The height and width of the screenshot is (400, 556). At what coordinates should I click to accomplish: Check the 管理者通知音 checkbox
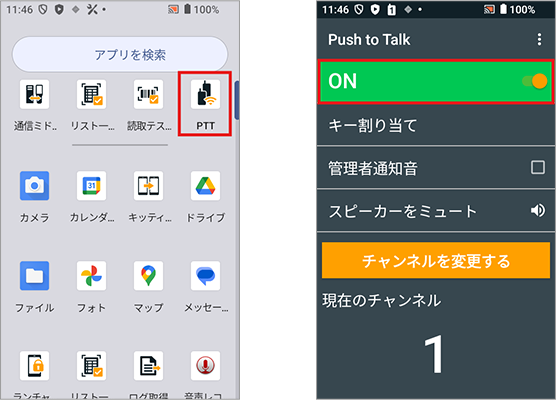(538, 167)
